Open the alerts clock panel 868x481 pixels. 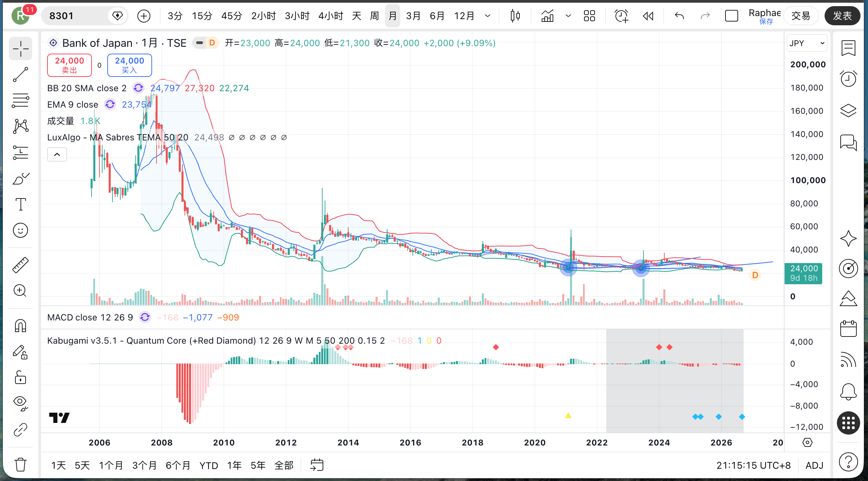pos(848,79)
